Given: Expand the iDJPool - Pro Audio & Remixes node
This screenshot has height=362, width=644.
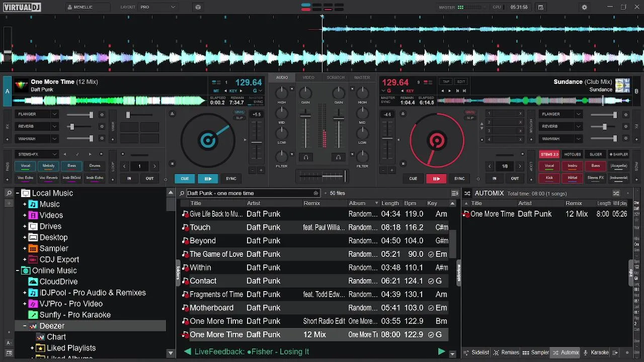Looking at the screenshot, I should click(x=25, y=293).
